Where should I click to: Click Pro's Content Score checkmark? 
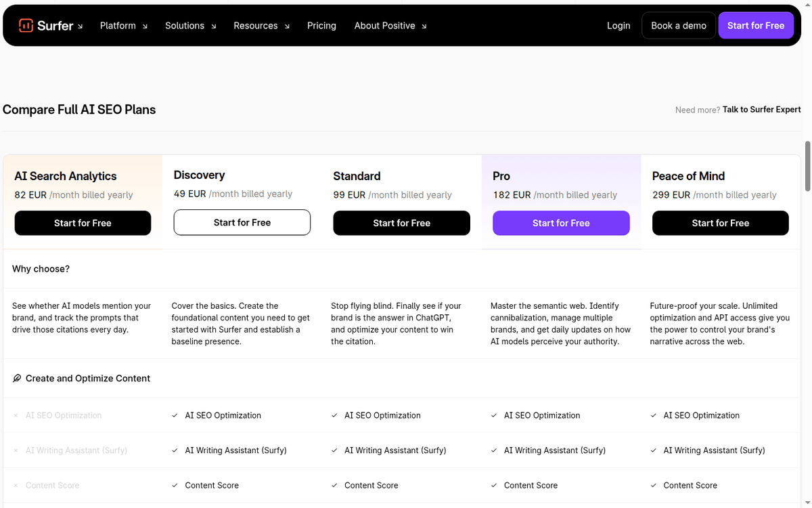pyautogui.click(x=494, y=486)
